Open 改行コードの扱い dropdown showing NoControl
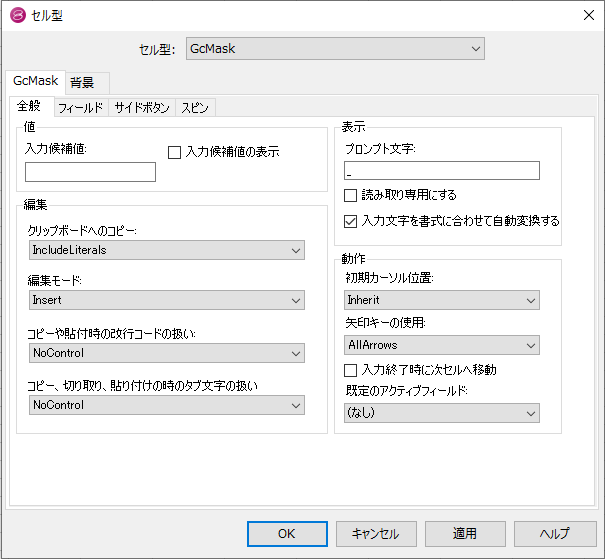 167,353
